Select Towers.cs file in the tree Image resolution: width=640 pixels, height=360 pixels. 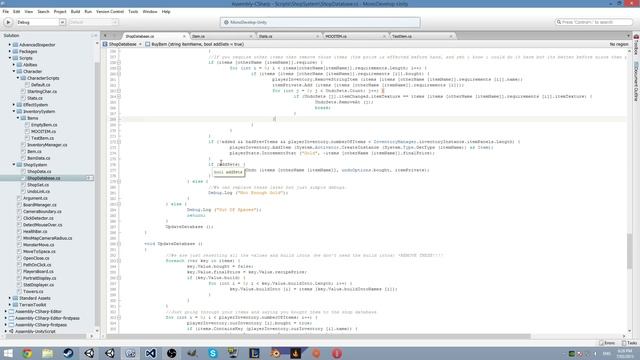click(x=33, y=291)
